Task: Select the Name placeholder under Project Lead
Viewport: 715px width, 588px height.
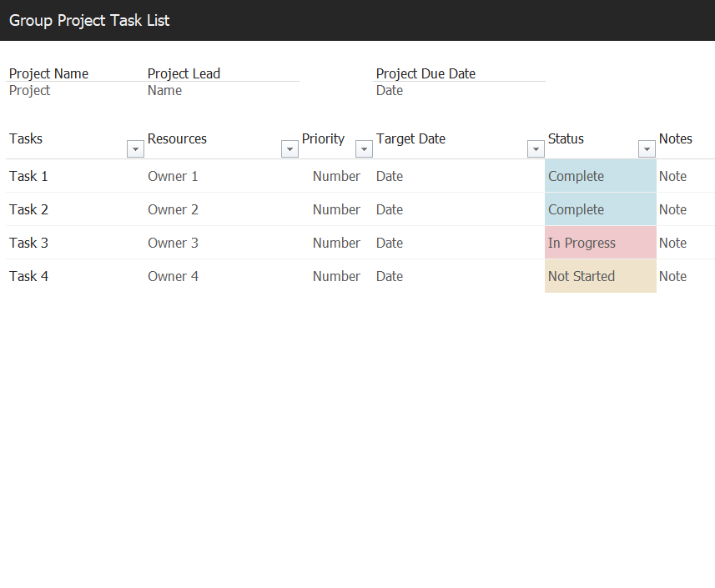Action: point(164,91)
